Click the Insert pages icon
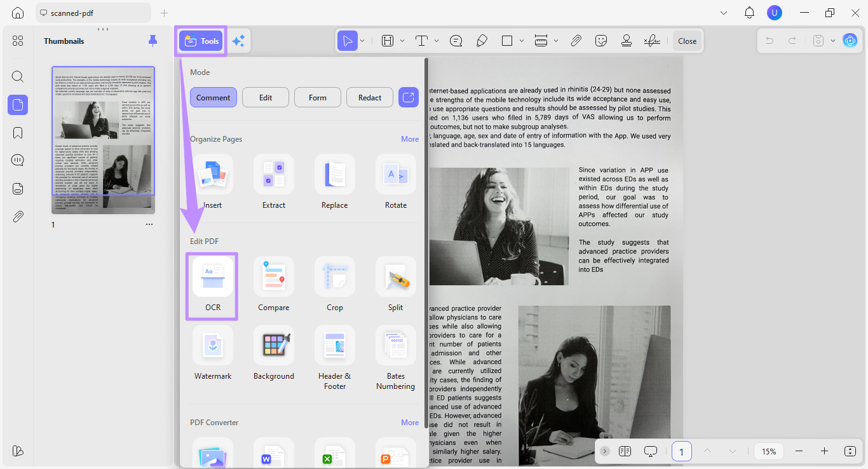 (213, 174)
